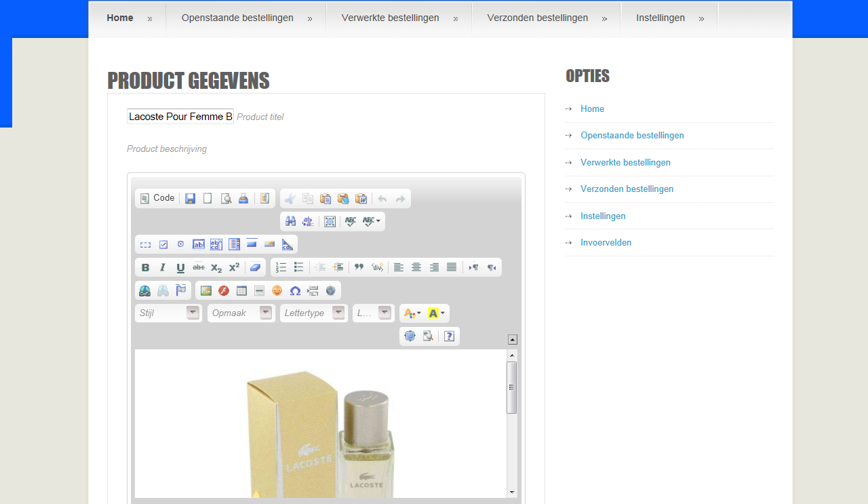Toggle Superscript formatting
The width and height of the screenshot is (868, 504).
point(234,267)
